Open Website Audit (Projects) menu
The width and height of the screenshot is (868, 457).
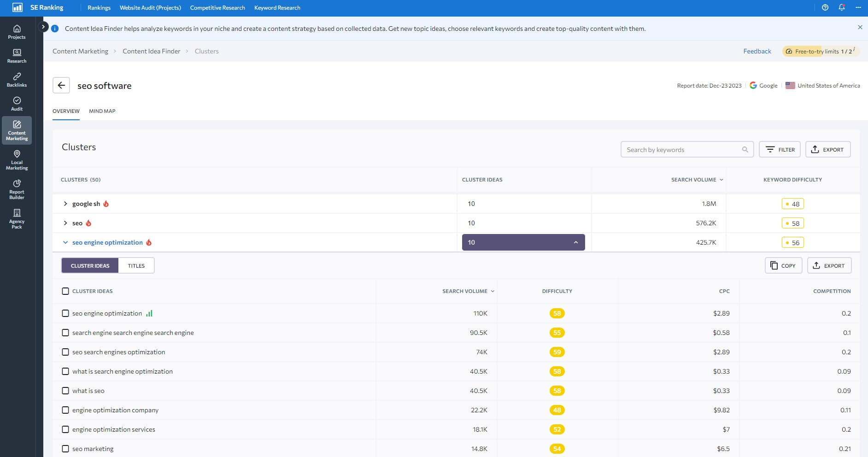(150, 8)
